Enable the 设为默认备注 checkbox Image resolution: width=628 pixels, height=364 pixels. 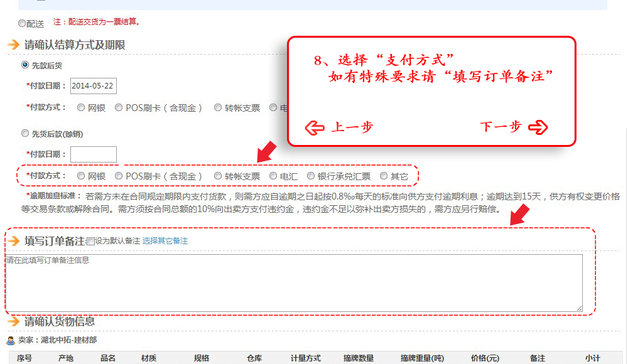90,241
